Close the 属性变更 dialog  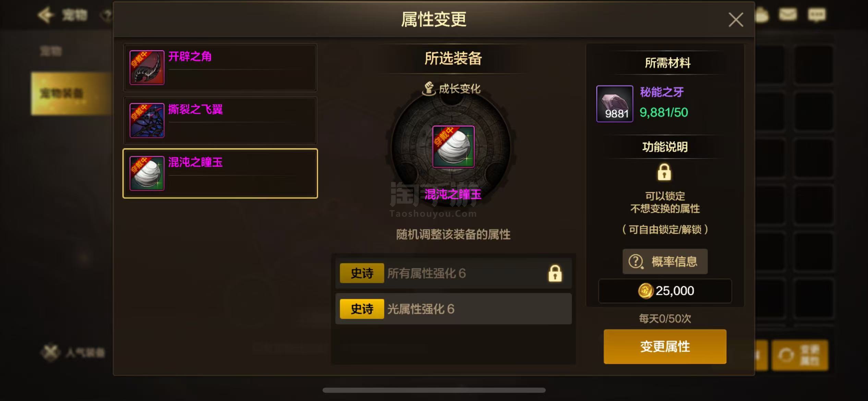[x=736, y=20]
